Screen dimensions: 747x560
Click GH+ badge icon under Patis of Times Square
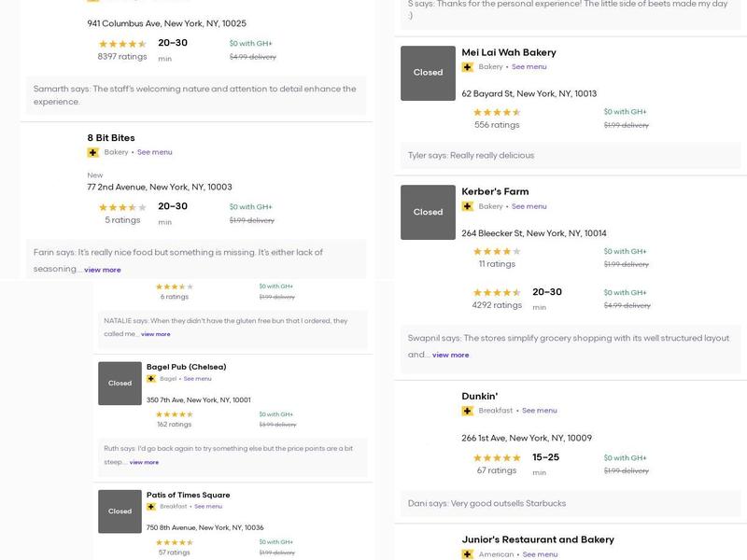151,507
